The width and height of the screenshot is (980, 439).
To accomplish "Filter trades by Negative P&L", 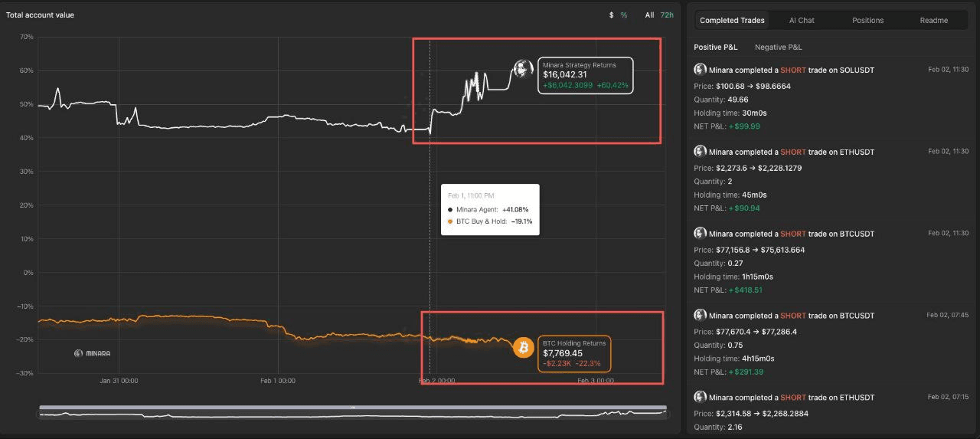I will coord(778,48).
